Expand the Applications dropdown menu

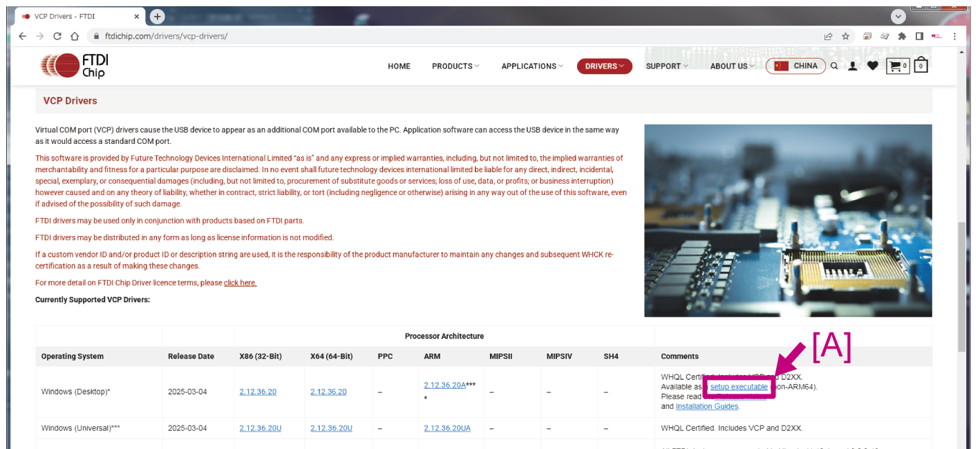(x=532, y=66)
